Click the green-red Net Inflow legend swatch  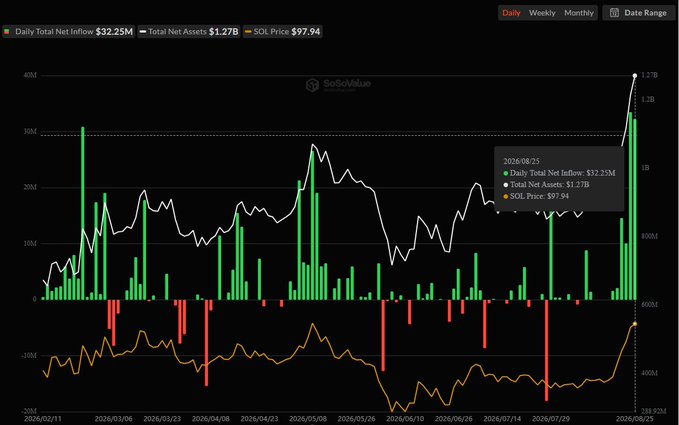6,32
